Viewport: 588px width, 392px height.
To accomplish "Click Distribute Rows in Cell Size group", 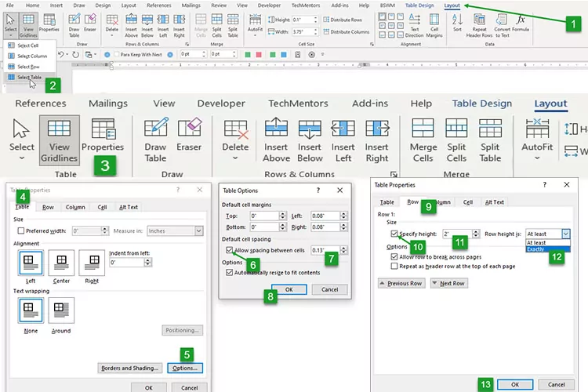I will pyautogui.click(x=343, y=20).
